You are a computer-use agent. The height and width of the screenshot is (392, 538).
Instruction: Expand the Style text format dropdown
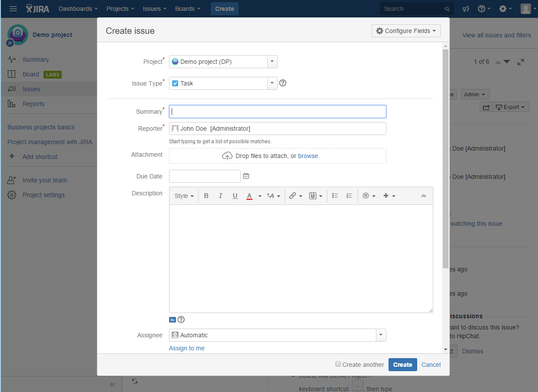pos(184,196)
